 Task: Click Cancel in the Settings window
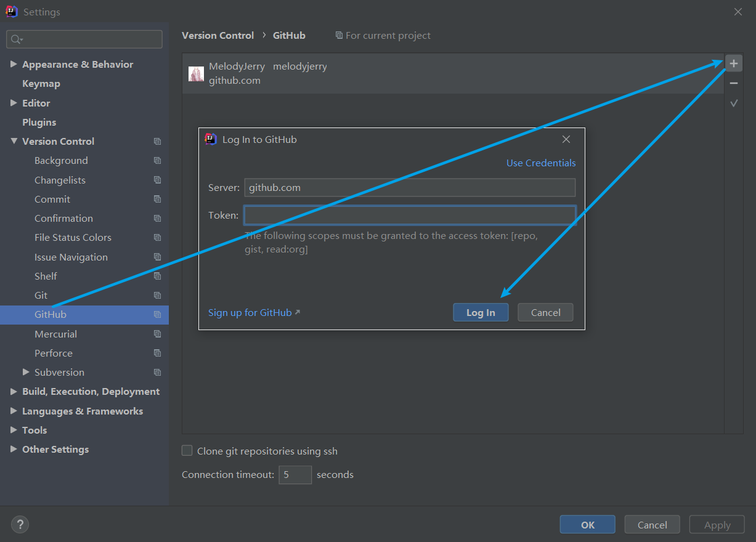tap(652, 525)
